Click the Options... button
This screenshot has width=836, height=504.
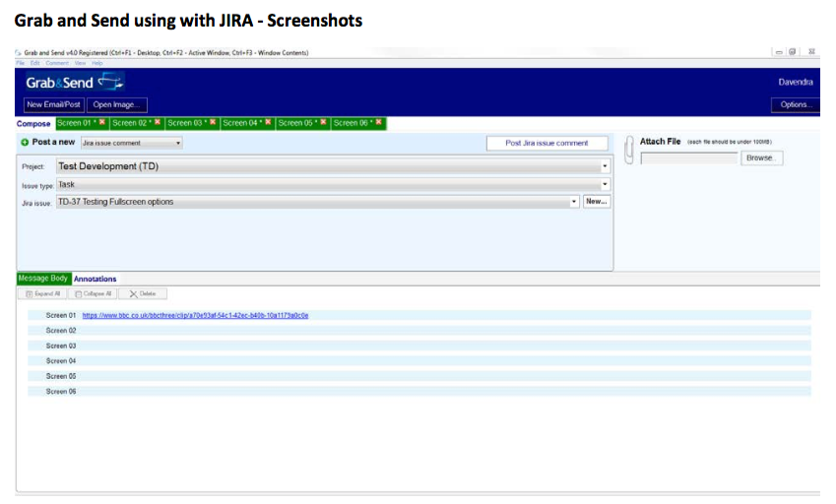point(796,104)
